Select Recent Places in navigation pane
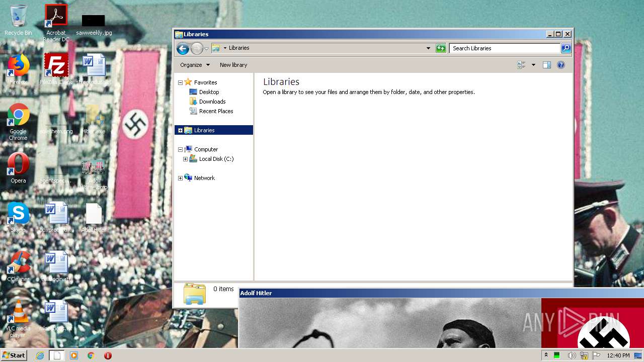 [x=211, y=111]
